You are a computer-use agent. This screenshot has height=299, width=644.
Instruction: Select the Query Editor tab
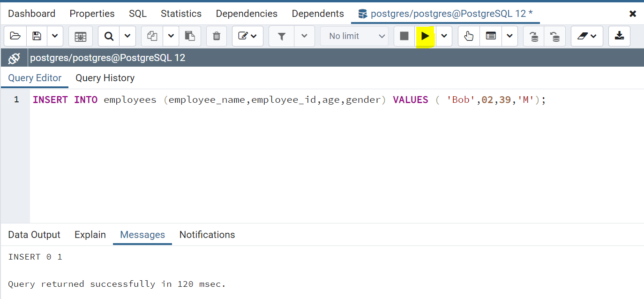[x=35, y=78]
